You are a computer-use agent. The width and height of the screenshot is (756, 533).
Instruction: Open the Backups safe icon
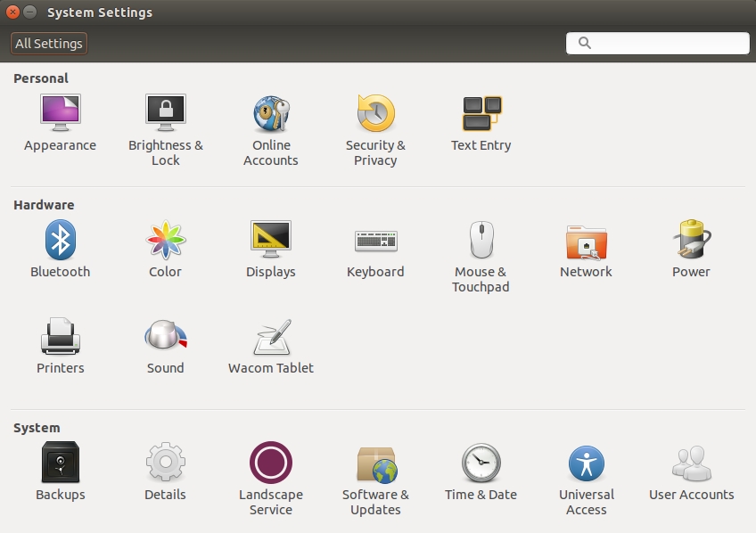(61, 462)
